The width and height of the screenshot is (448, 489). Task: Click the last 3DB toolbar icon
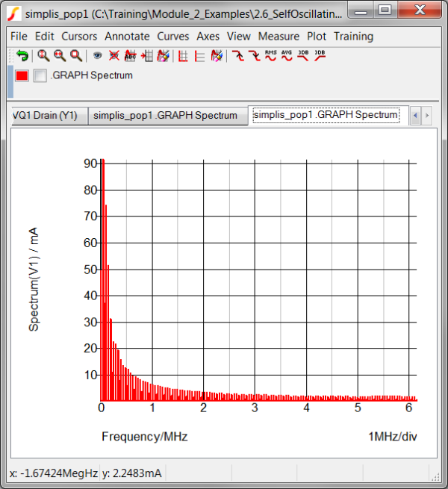point(320,56)
